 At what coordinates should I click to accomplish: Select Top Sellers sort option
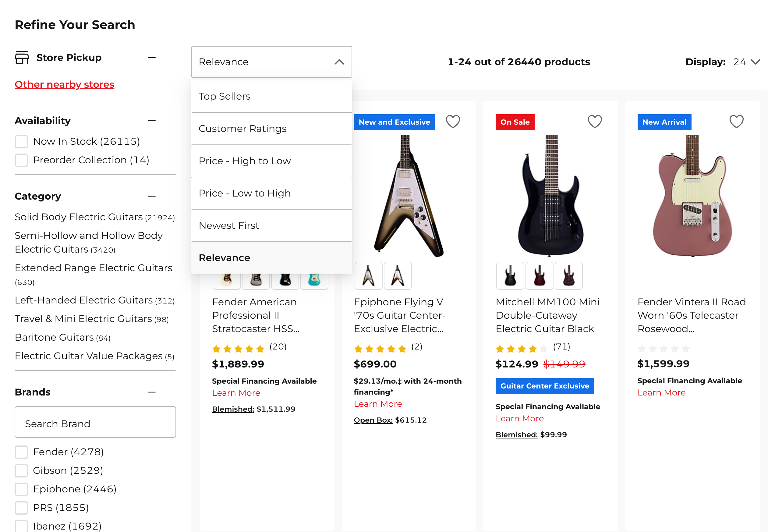tap(225, 96)
